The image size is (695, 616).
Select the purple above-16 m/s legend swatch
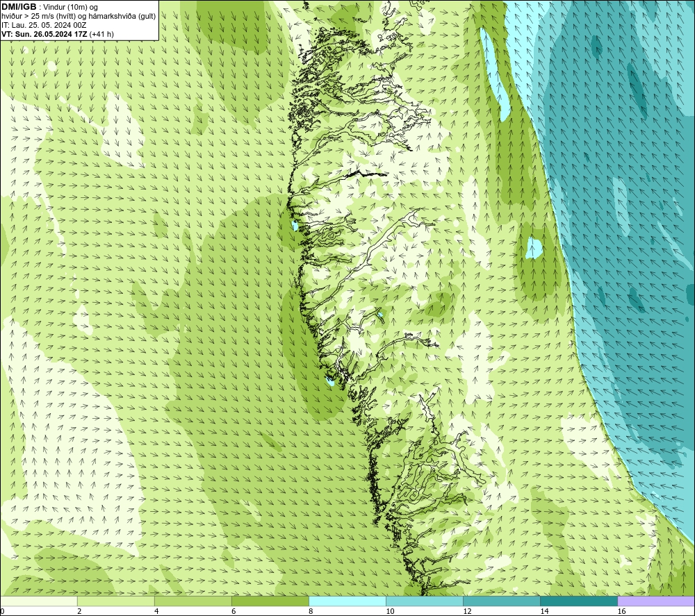click(656, 601)
